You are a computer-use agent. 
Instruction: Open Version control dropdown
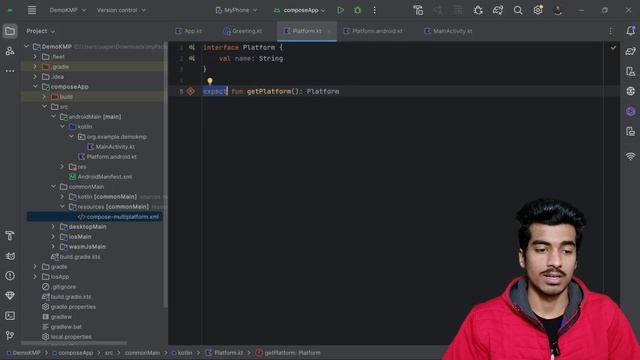pos(121,10)
